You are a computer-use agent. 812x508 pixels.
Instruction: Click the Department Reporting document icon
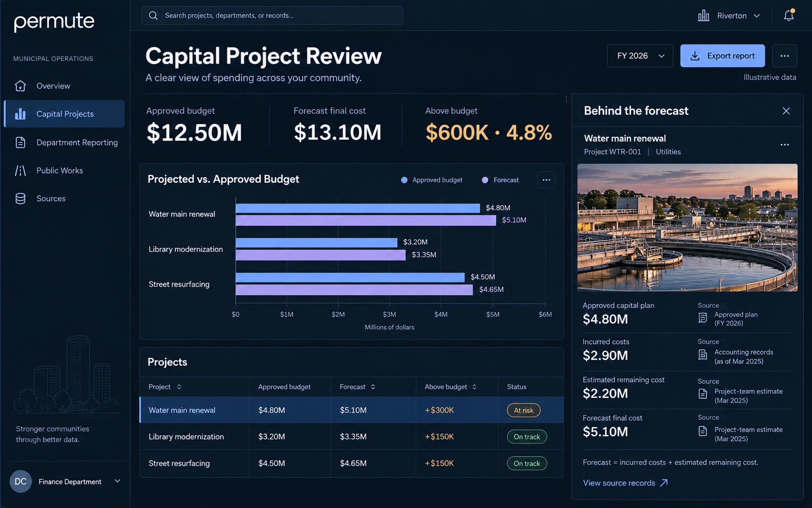click(x=20, y=142)
